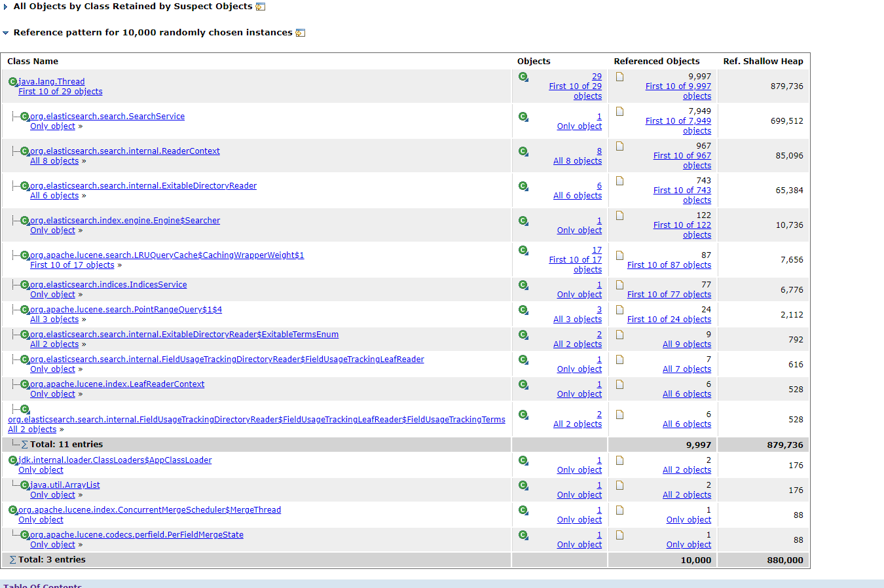Click the Objects count link 29
Screen dimensions: 884x588
point(597,77)
